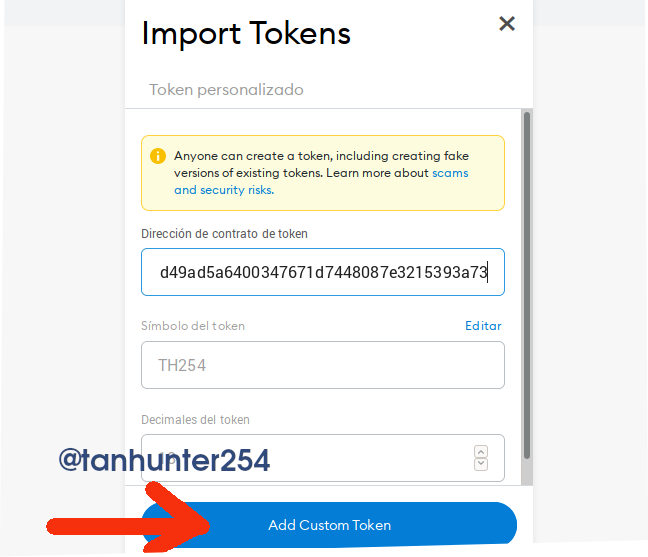Click the fake token warning banner text
Viewport: 648px width, 557px height.
click(x=321, y=173)
